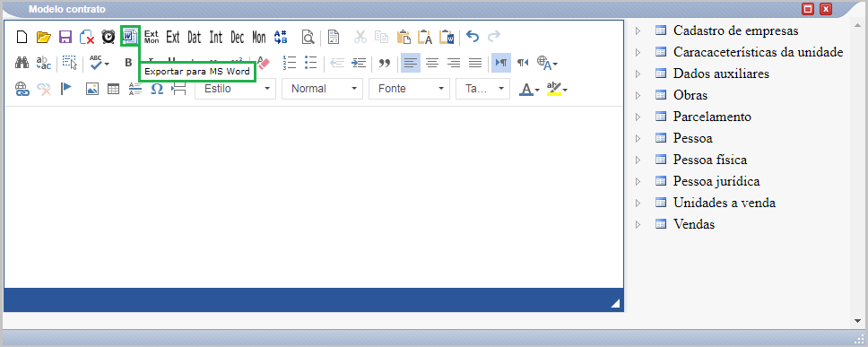868x347 pixels.
Task: Open a file with the folder icon
Action: (x=43, y=37)
